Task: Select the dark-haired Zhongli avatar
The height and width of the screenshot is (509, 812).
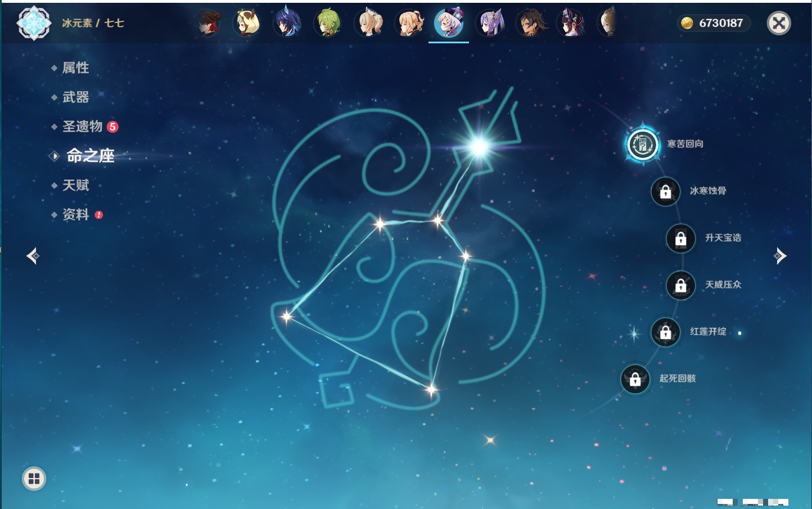Action: pyautogui.click(x=531, y=23)
